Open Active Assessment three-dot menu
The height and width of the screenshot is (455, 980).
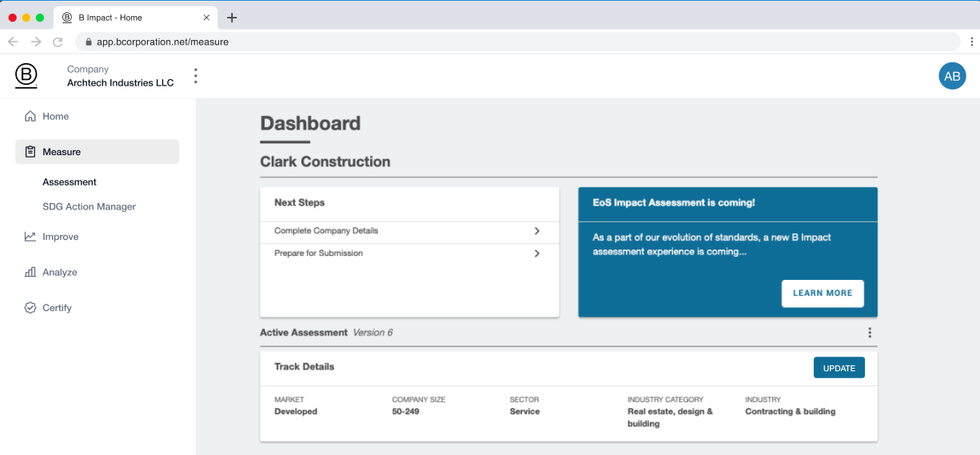[x=870, y=333]
